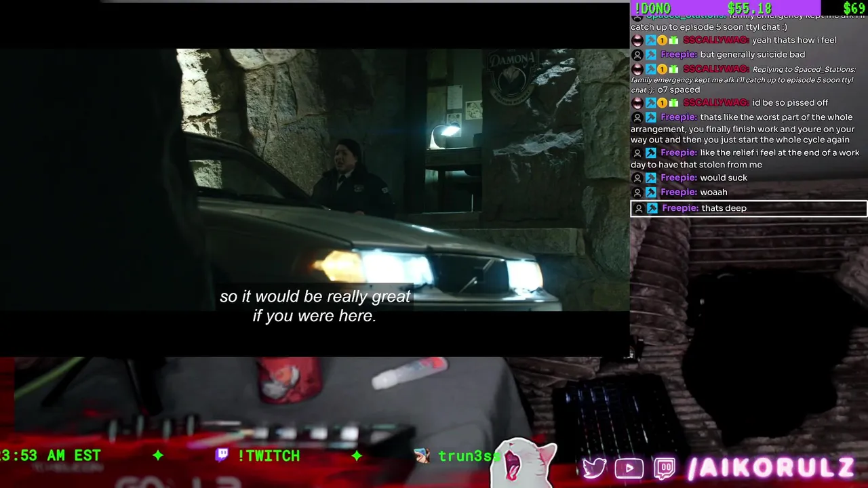Click the $69 donation goal value

(x=854, y=8)
